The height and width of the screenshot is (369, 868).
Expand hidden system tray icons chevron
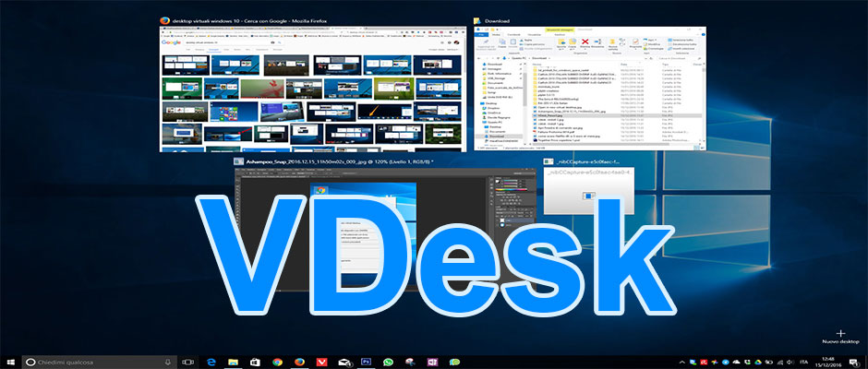[x=682, y=362]
